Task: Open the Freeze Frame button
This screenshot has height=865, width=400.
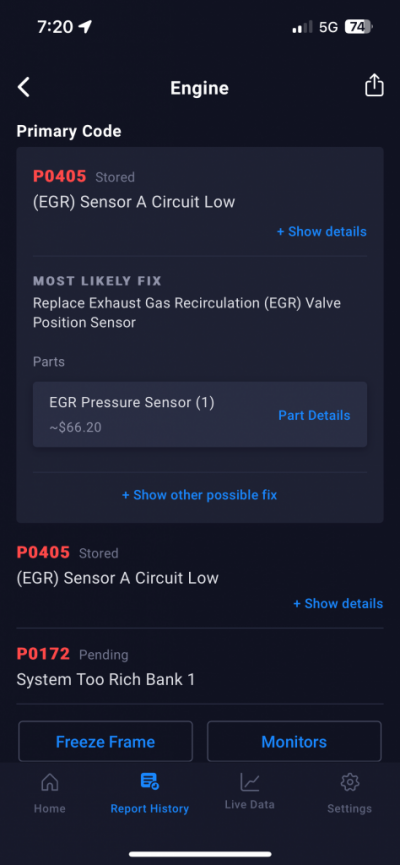Action: (105, 741)
